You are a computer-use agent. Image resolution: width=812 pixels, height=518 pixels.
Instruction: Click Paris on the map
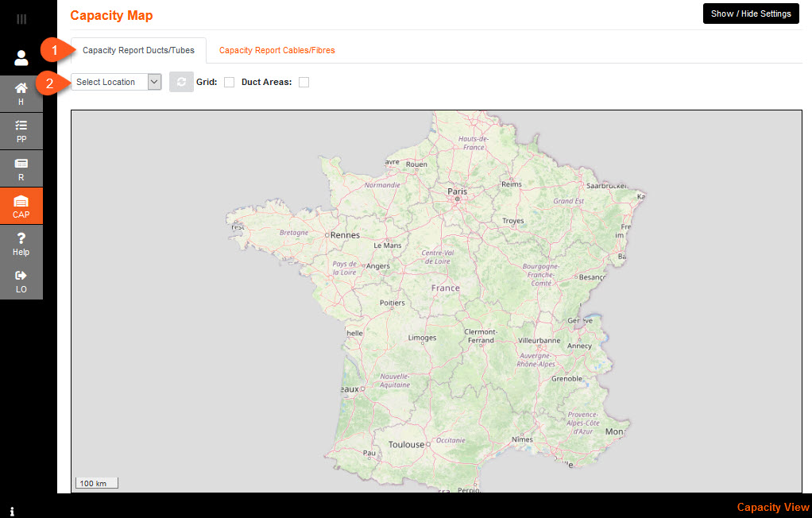click(457, 192)
